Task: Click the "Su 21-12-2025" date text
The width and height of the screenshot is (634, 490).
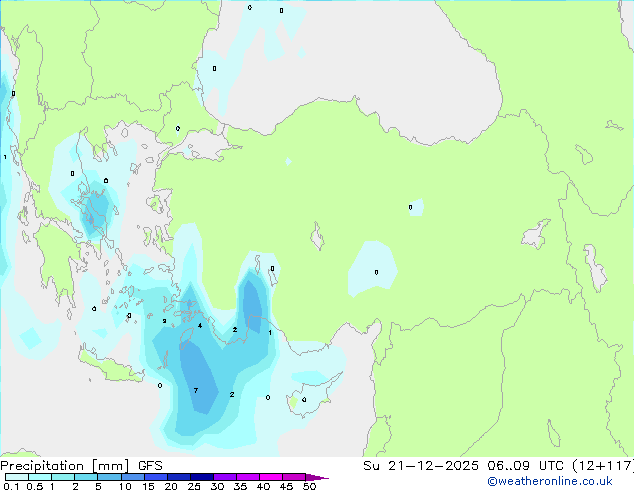Action: click(x=421, y=466)
